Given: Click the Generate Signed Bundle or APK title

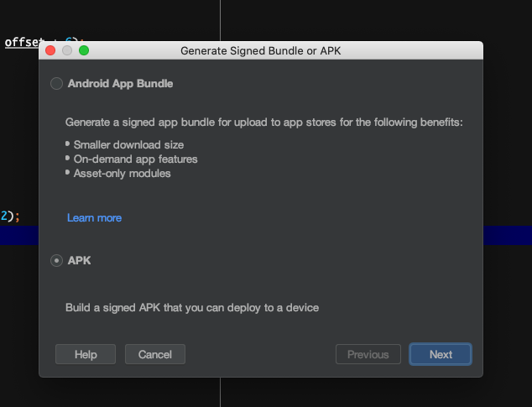Looking at the screenshot, I should (x=261, y=51).
